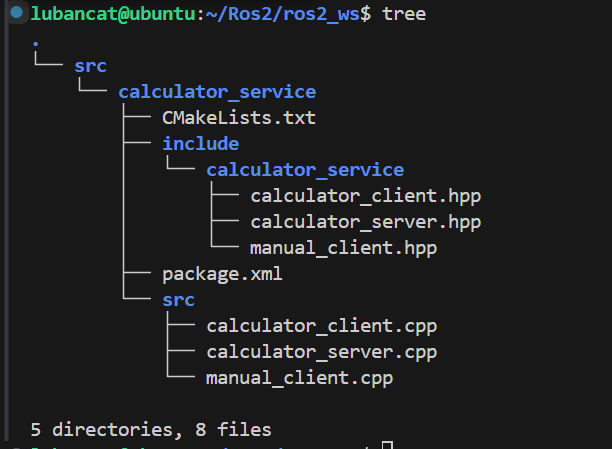Click calculator_client.cpp file name
Screen dimensions: 612x449
coord(322,326)
